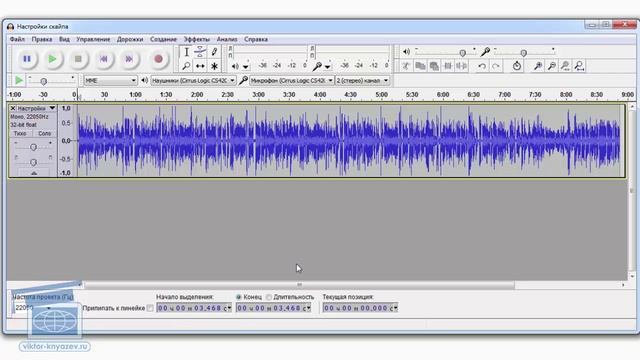
Task: Stop playback with the Stop button
Action: click(x=78, y=59)
